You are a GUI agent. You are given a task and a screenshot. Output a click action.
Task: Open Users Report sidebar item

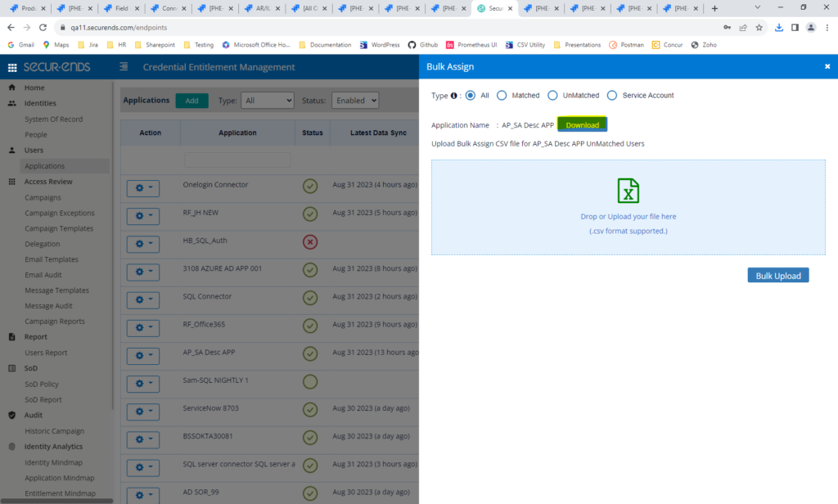point(46,353)
